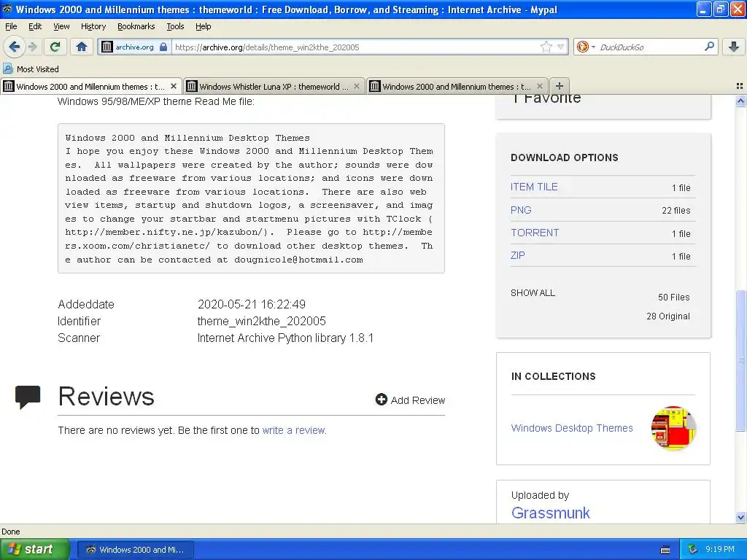Open the PNG download option
Screen dimensions: 747x560
521,210
